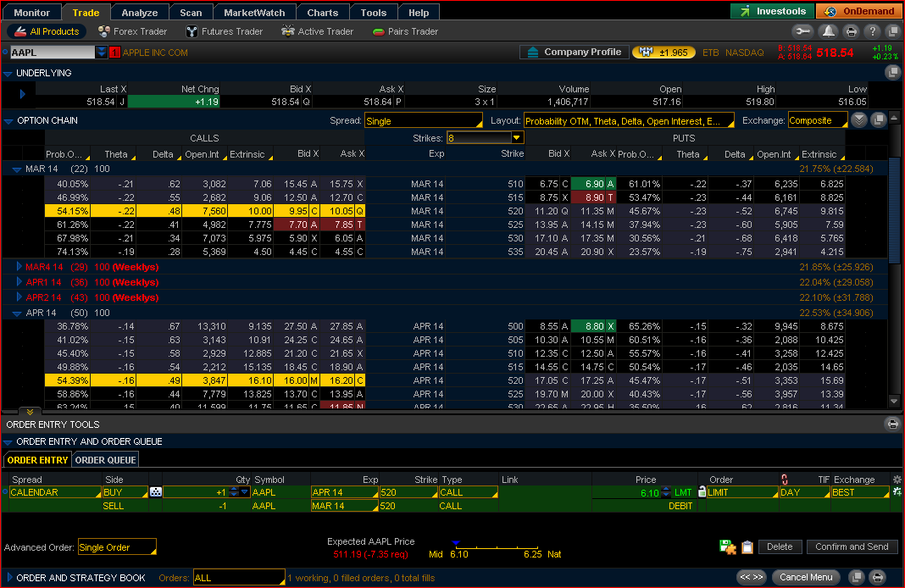Open the Active Trader sub-tab
Screen dimensions: 905x588
coord(318,31)
